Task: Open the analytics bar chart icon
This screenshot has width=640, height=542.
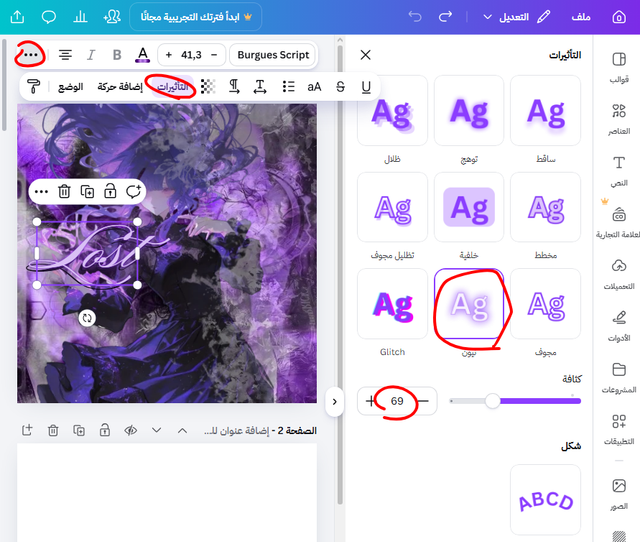Action: coord(80,17)
